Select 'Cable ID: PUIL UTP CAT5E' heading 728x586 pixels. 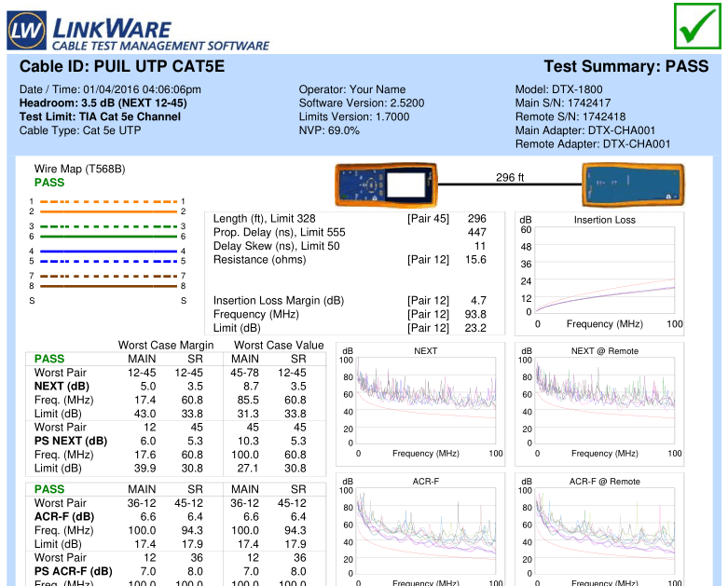(x=121, y=66)
